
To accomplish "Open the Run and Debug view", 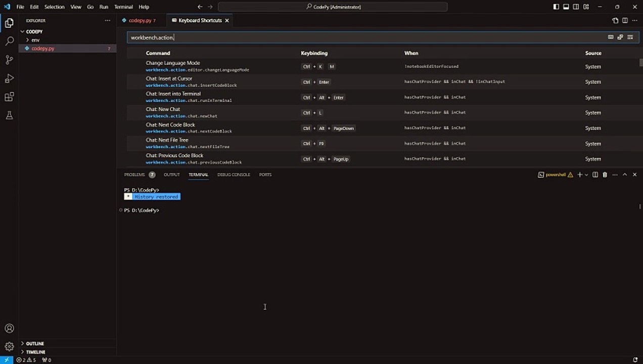I will point(9,78).
